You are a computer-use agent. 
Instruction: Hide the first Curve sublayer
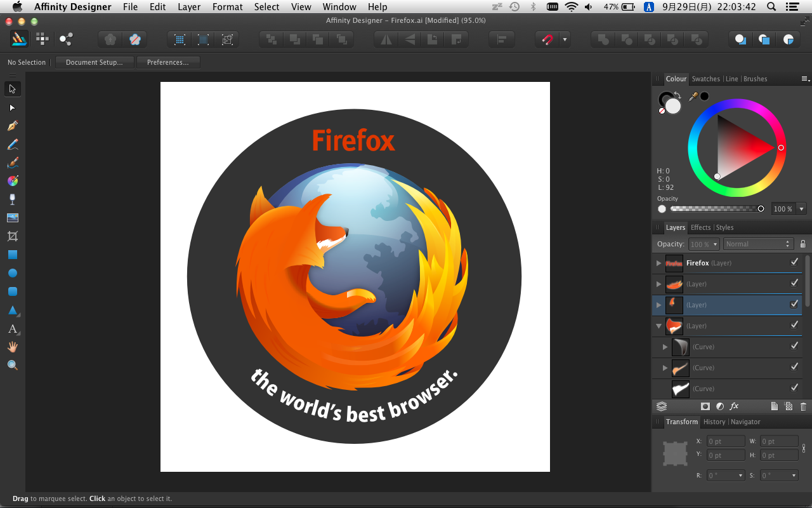coord(794,346)
